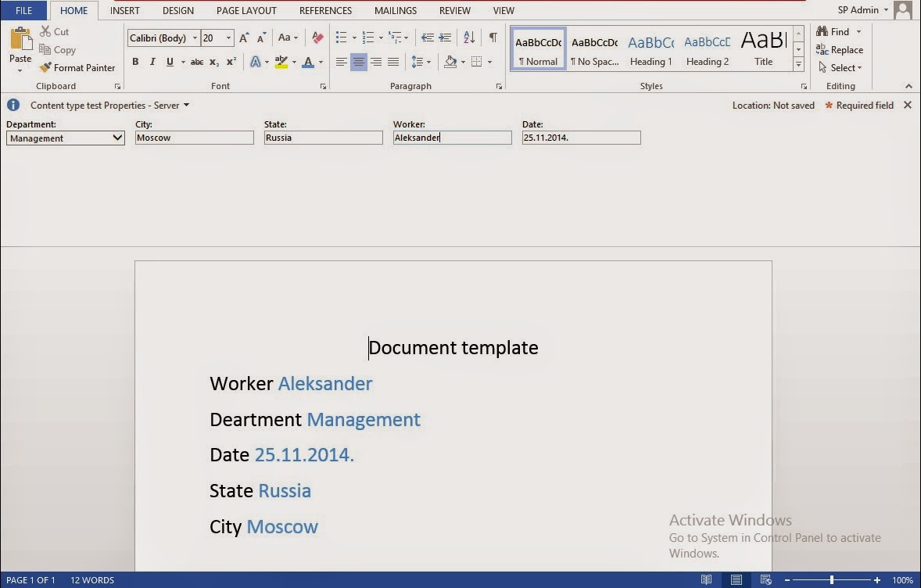The width and height of the screenshot is (921, 588).
Task: Switch to the MAILINGS ribbon tab
Action: click(395, 10)
